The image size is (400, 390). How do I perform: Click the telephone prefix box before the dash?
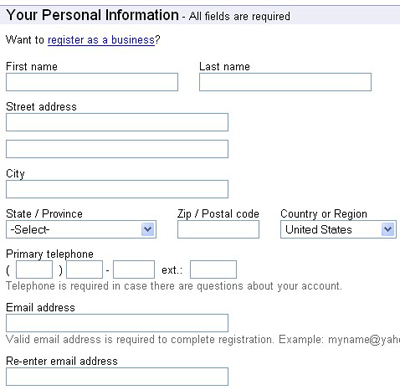(x=84, y=269)
